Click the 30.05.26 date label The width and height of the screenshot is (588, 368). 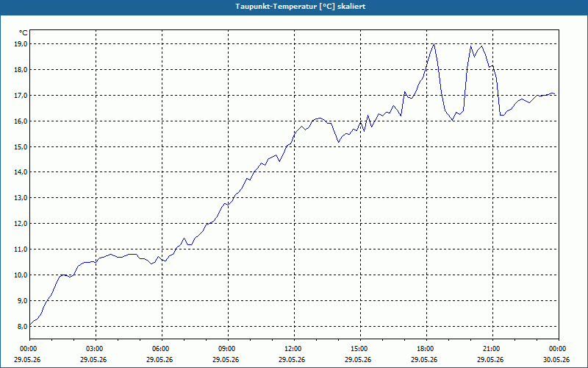[x=556, y=360]
